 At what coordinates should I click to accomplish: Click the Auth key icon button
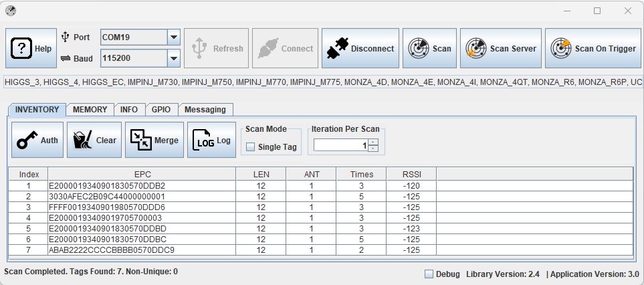click(37, 140)
